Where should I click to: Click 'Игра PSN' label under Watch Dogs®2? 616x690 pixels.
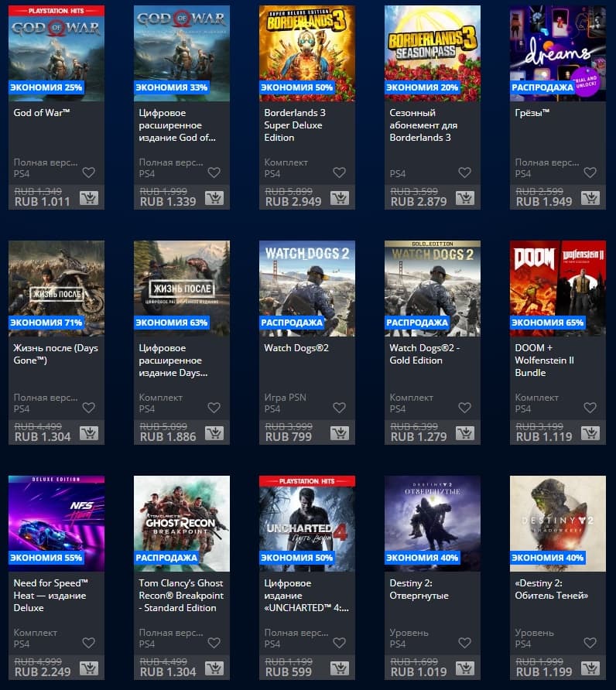coord(285,398)
